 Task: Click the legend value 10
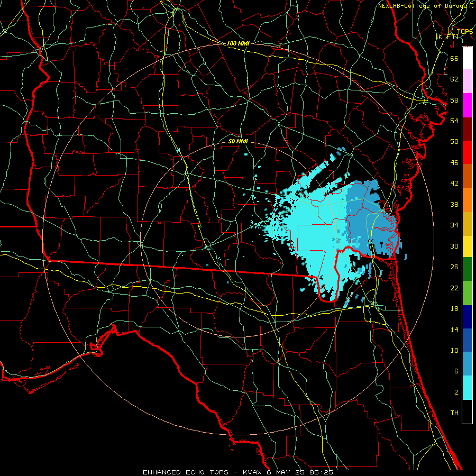point(454,350)
